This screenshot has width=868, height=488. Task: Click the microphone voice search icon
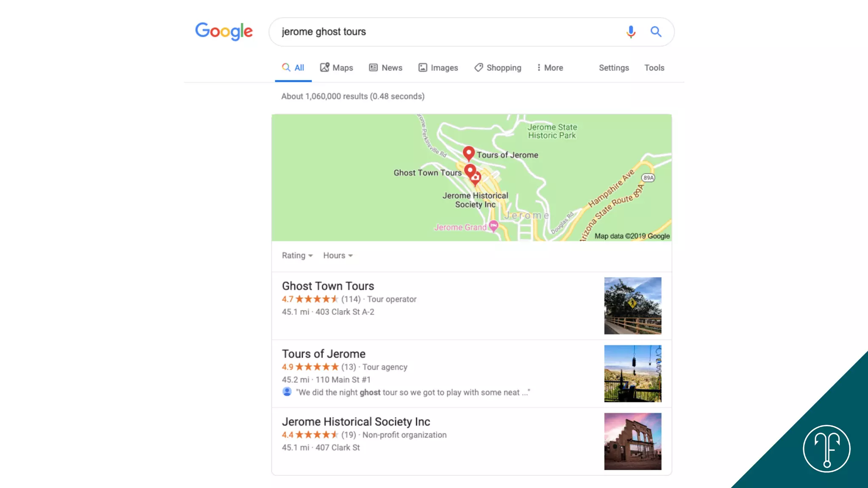pyautogui.click(x=631, y=32)
